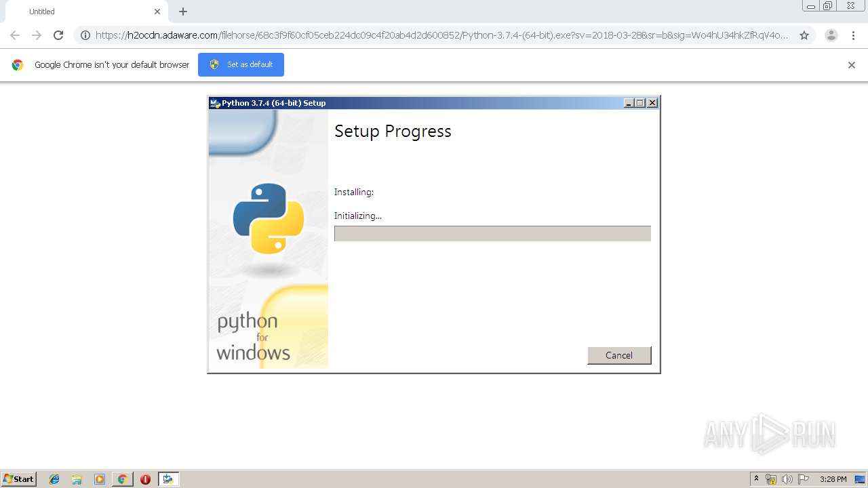Dismiss the default browser notification bar
The height and width of the screenshot is (488, 868).
coord(852,65)
